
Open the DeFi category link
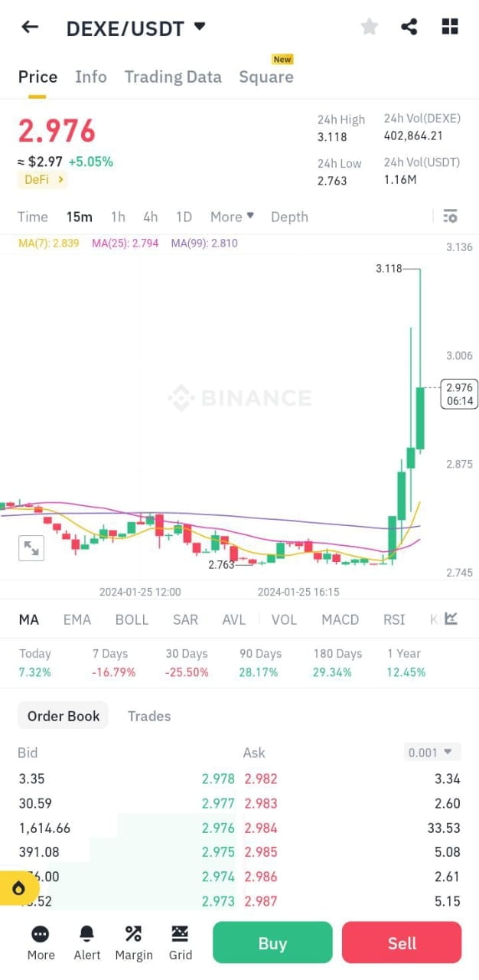[42, 179]
